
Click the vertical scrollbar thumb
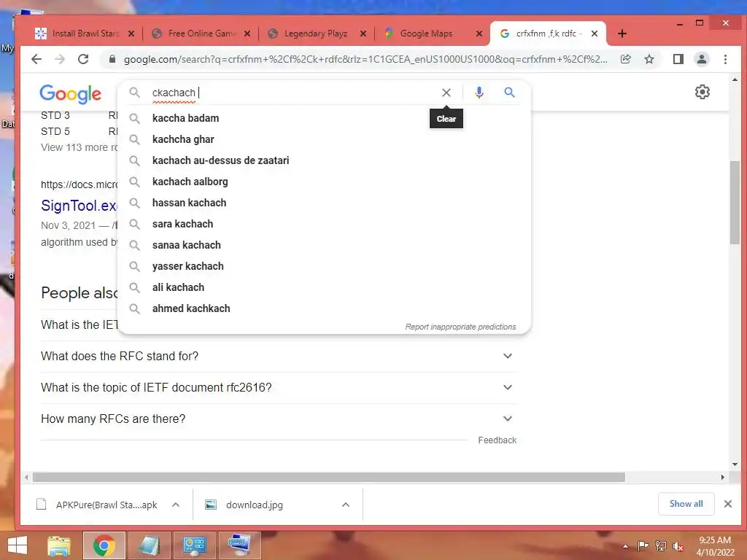click(x=735, y=203)
